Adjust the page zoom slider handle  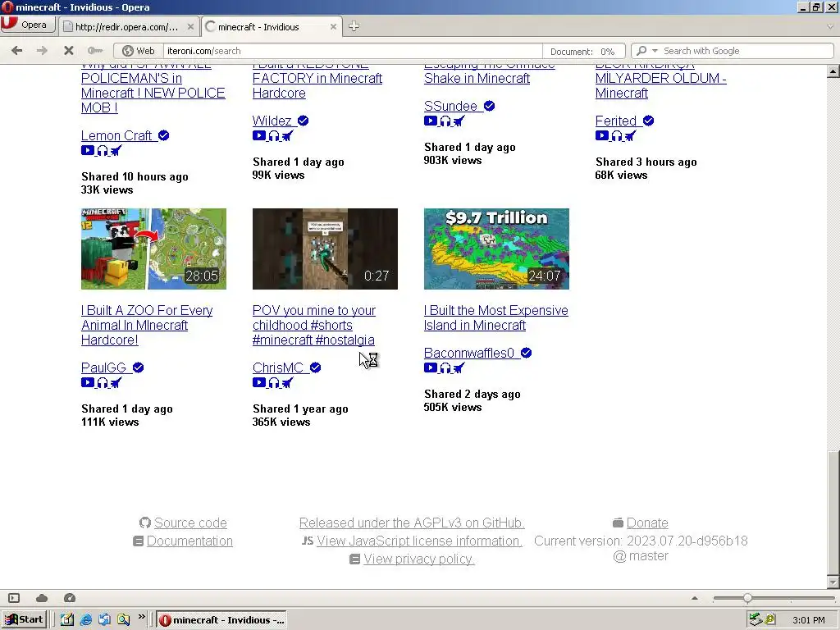click(x=747, y=598)
